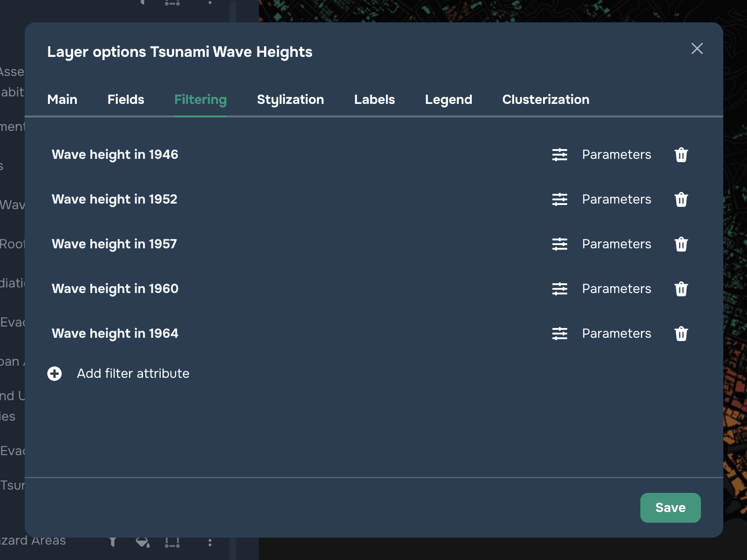
Task: Delete the Wave height in 1946 filter
Action: (681, 155)
